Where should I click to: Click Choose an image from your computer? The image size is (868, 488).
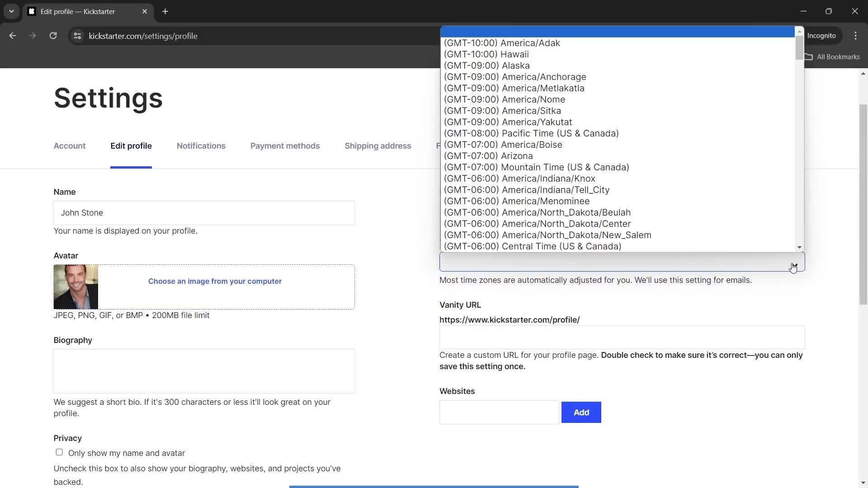click(215, 281)
